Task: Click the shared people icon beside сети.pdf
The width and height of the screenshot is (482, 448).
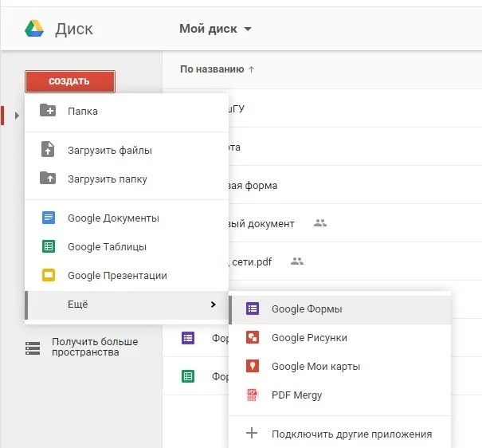Action: pos(297,261)
